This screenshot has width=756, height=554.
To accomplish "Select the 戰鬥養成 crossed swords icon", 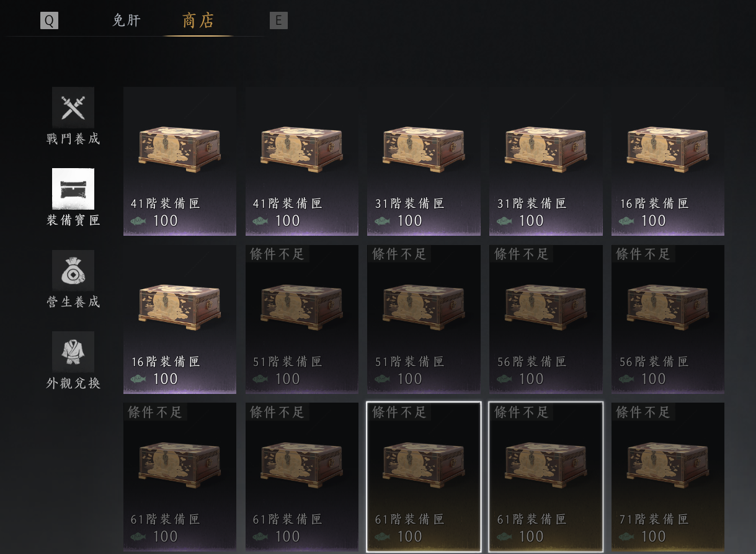I will click(x=73, y=107).
